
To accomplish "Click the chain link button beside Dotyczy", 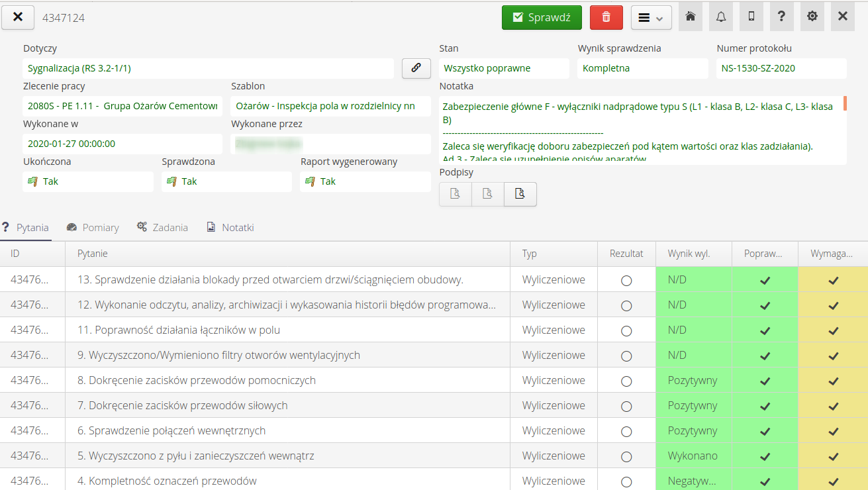I will coord(416,68).
